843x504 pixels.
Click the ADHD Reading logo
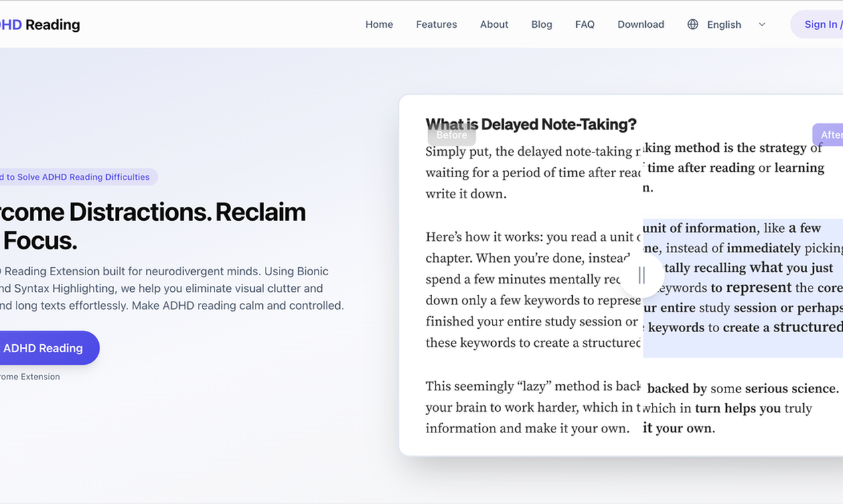click(x=39, y=25)
